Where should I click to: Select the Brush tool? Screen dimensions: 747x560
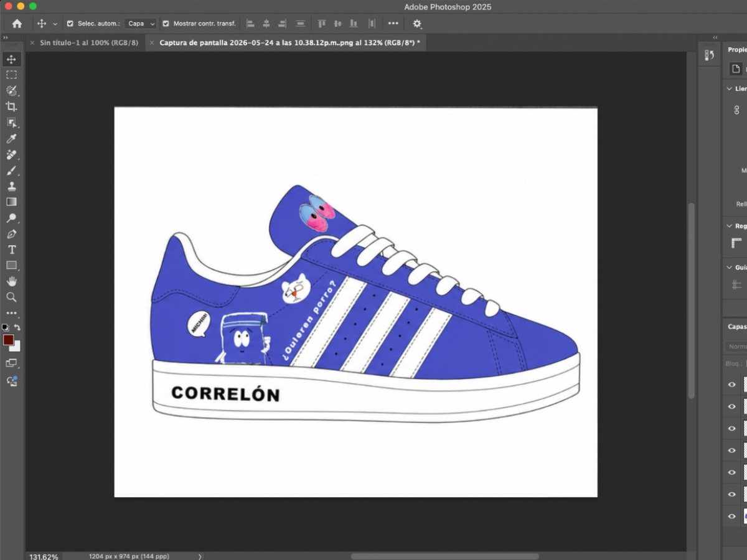point(11,170)
